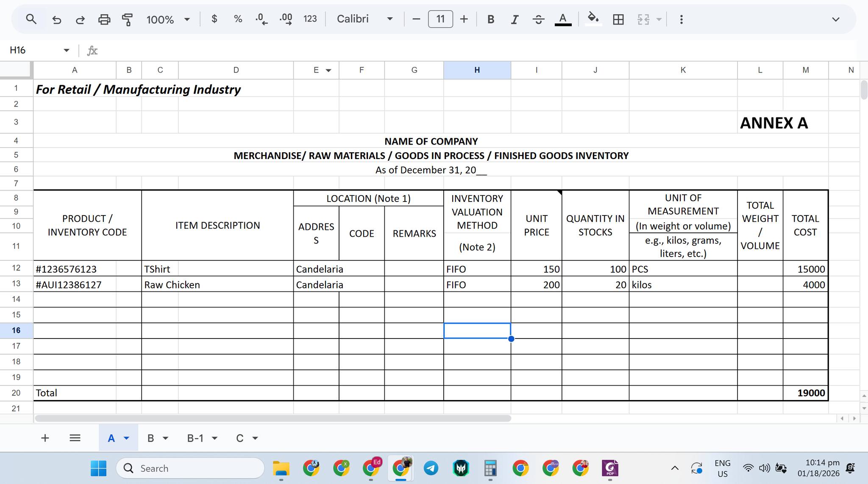868x484 pixels.
Task: Toggle bold formatting
Action: pyautogui.click(x=491, y=19)
